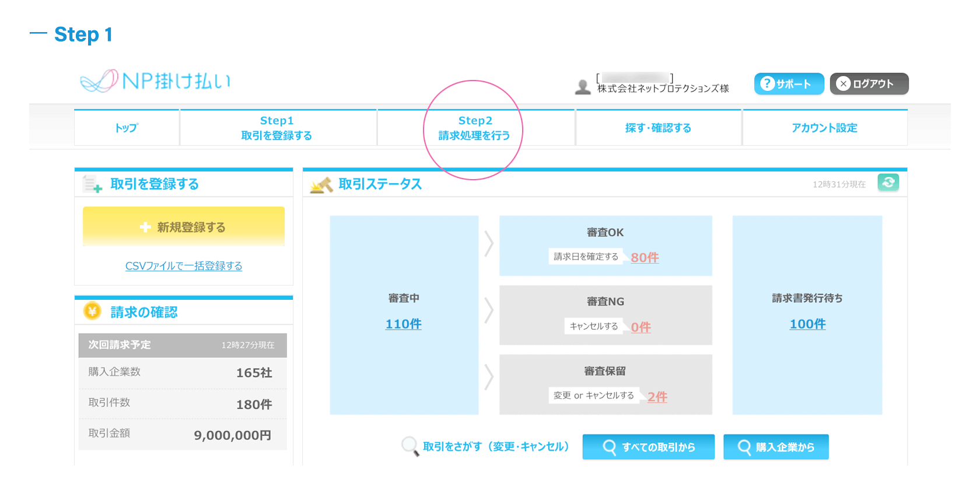Search via 購入企業から button
The width and height of the screenshot is (980, 483).
(776, 447)
